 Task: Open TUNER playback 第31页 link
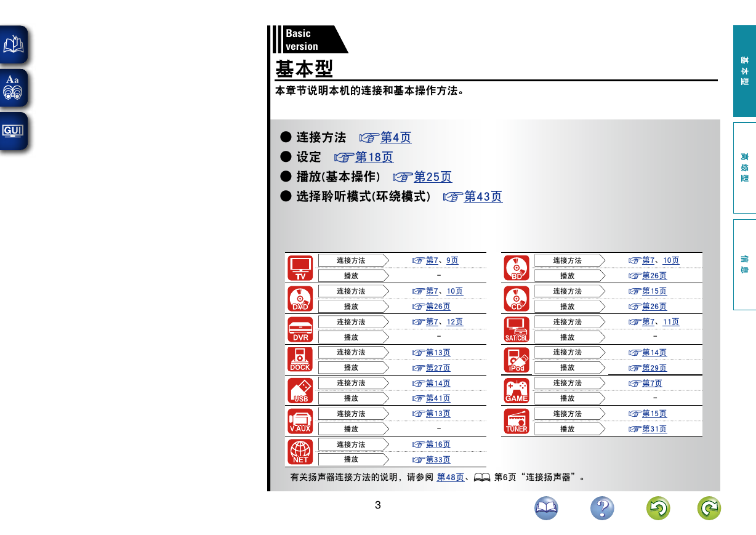tap(654, 429)
